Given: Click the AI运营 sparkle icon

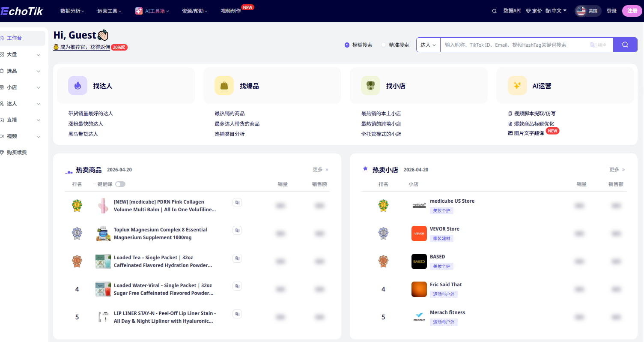Looking at the screenshot, I should (x=517, y=86).
